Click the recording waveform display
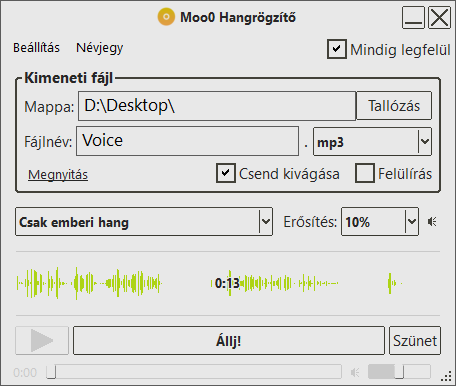 [228, 283]
